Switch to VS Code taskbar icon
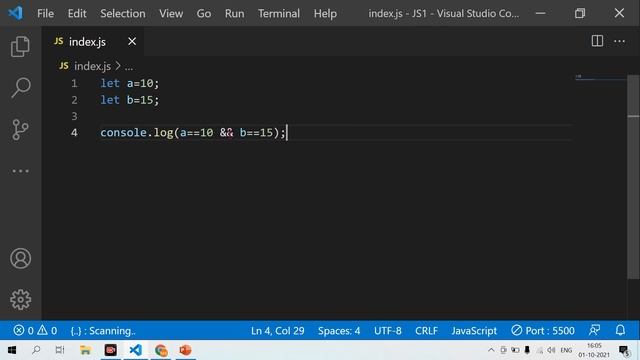Screen dimensions: 640x360 point(136,350)
